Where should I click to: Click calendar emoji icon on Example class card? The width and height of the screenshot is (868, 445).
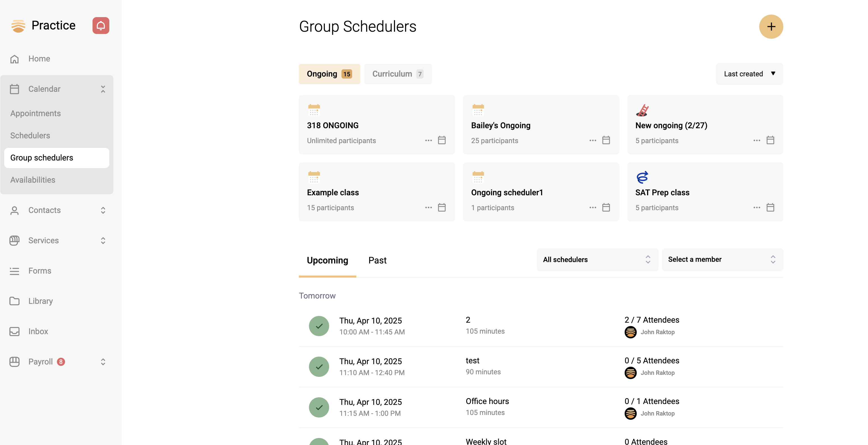coord(314,177)
